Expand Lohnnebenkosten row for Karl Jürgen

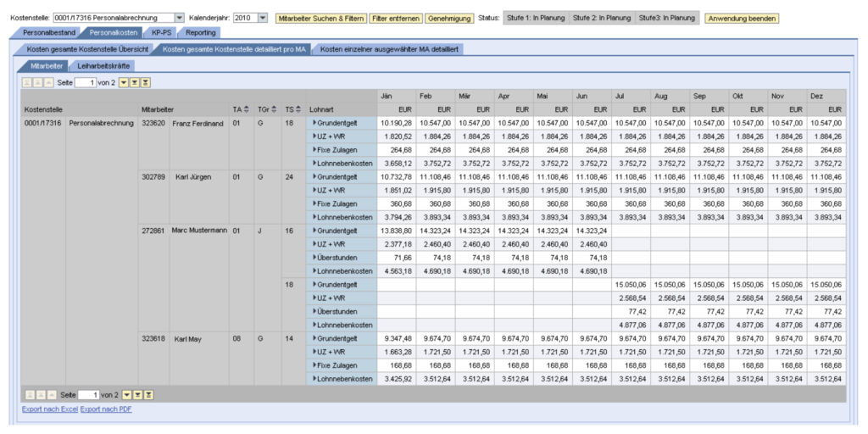[x=314, y=217]
